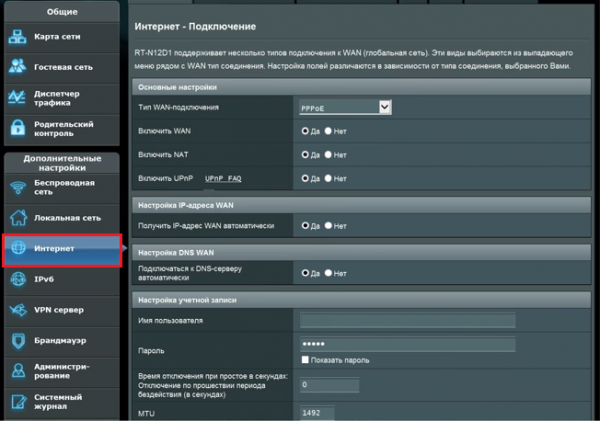Select Нет for Включить NAT

click(x=329, y=155)
